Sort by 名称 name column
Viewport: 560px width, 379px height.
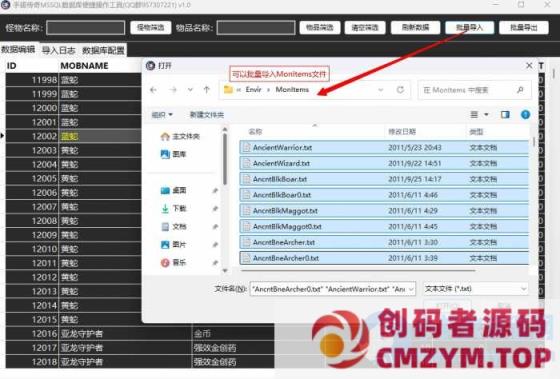(x=255, y=132)
